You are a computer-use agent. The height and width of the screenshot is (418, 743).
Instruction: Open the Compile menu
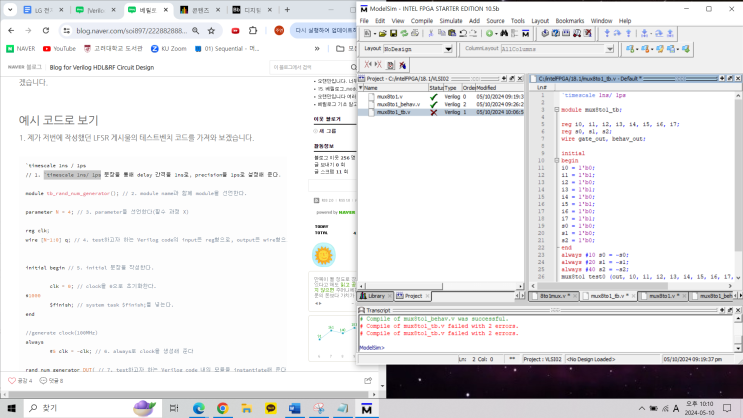[422, 20]
